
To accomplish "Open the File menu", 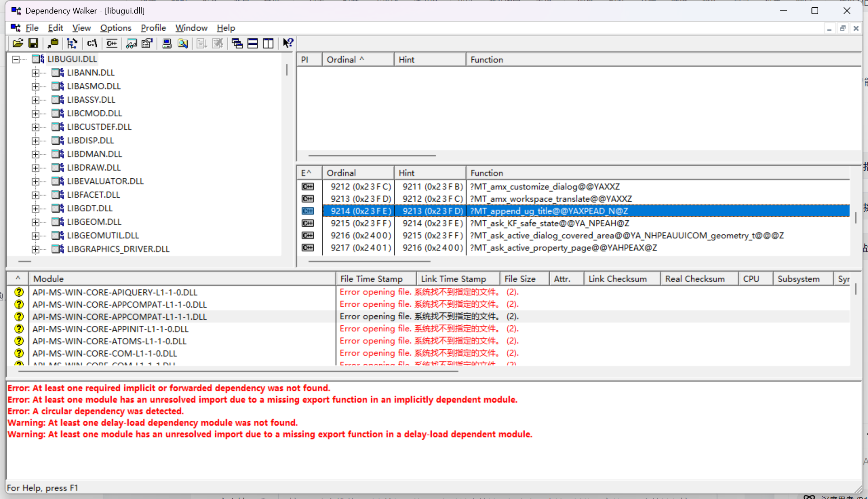I will pyautogui.click(x=32, y=28).
